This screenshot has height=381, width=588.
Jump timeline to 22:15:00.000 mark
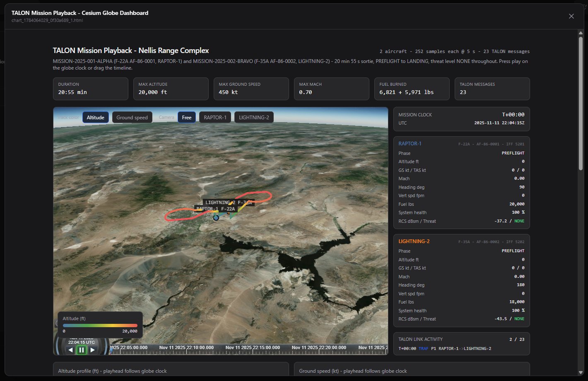(x=253, y=348)
